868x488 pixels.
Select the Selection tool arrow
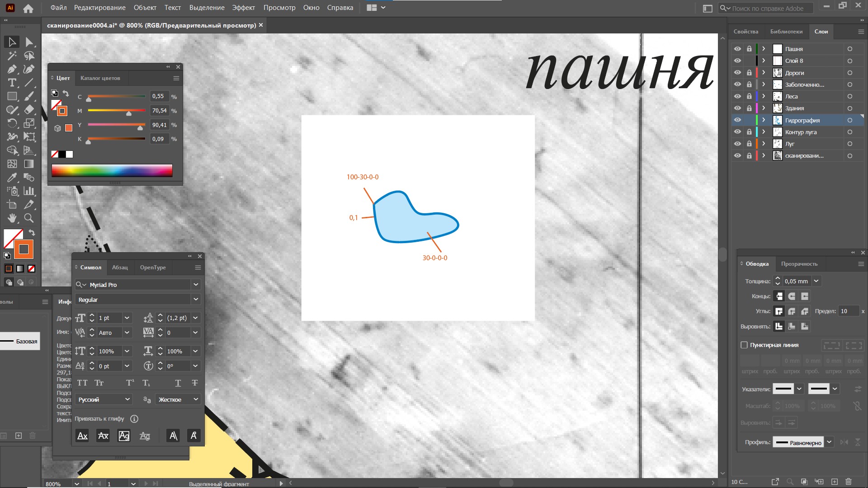(12, 42)
